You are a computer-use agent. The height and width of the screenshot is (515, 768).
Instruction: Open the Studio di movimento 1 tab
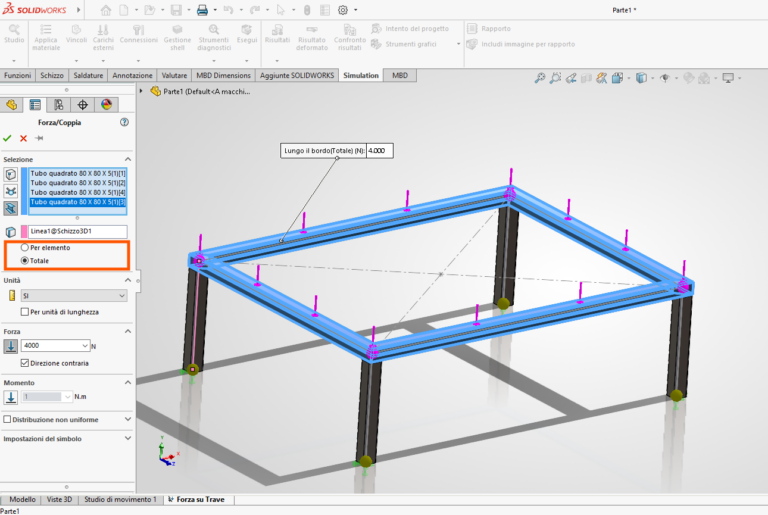click(120, 499)
